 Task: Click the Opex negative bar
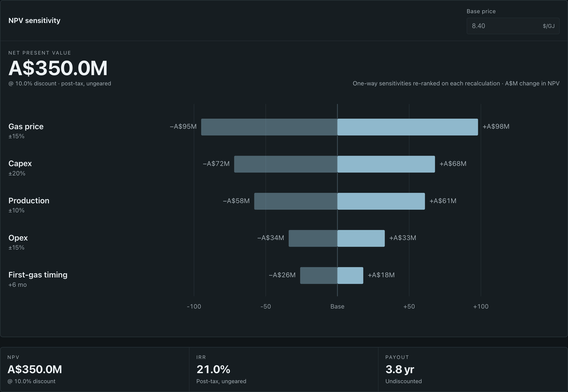click(313, 238)
